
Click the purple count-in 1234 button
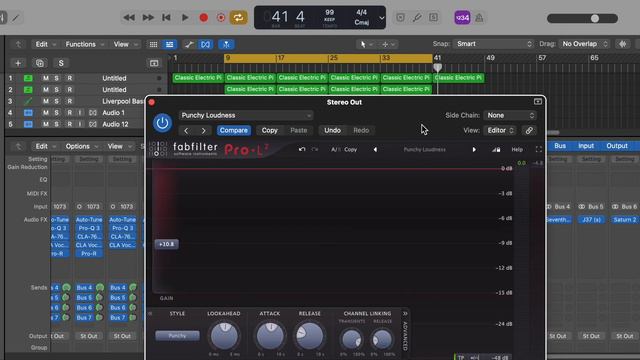tap(462, 18)
